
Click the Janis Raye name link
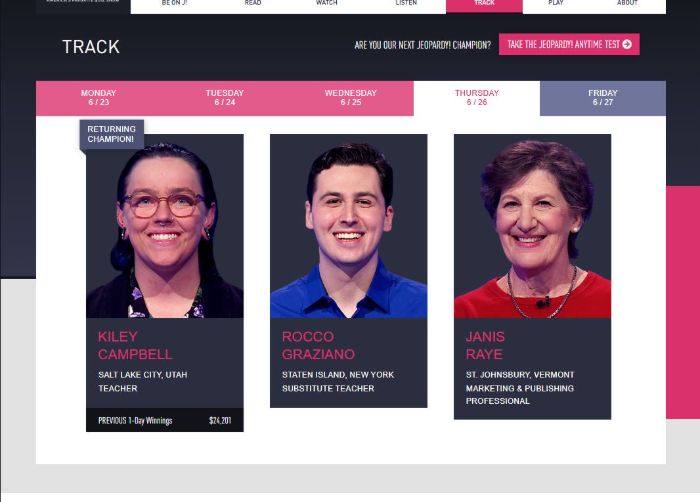485,345
